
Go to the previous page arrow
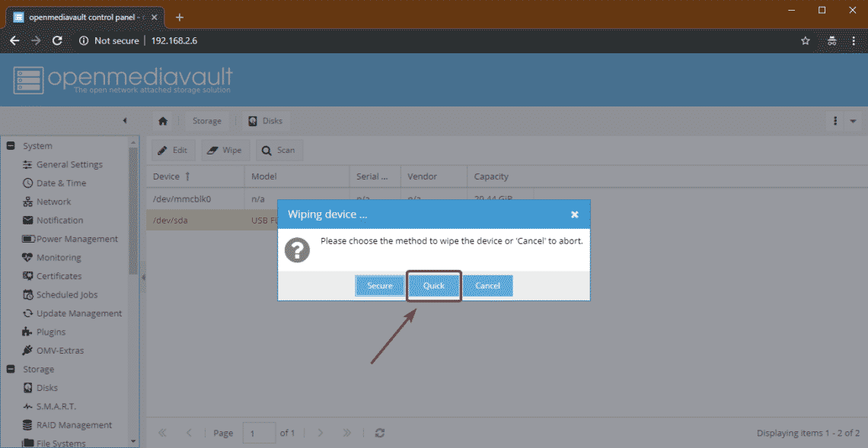[190, 433]
